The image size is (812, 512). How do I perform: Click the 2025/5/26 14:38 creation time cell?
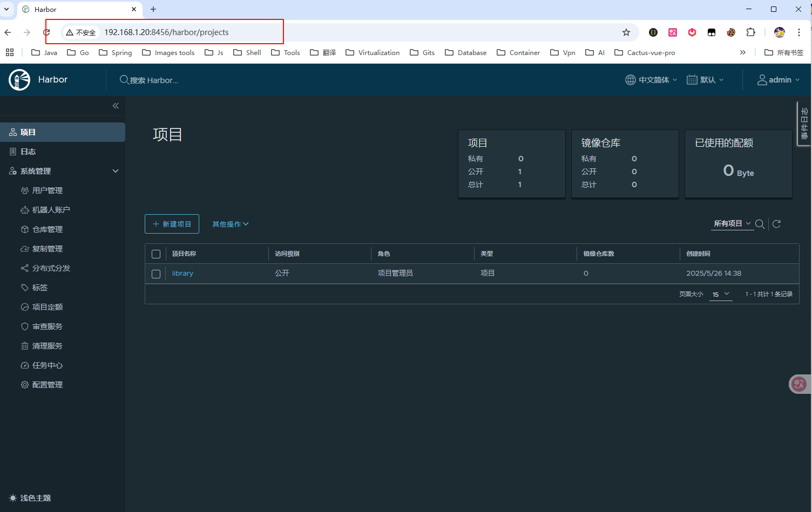pyautogui.click(x=714, y=274)
